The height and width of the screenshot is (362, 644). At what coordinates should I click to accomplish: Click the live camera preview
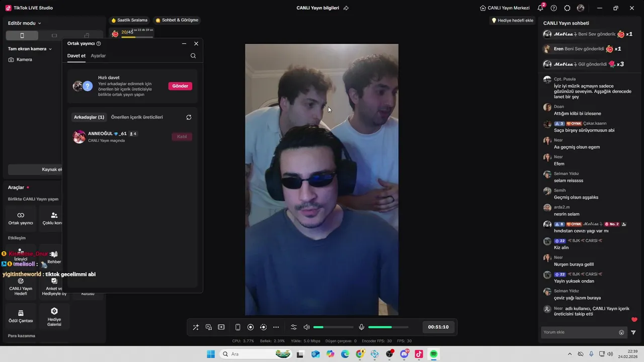321,179
